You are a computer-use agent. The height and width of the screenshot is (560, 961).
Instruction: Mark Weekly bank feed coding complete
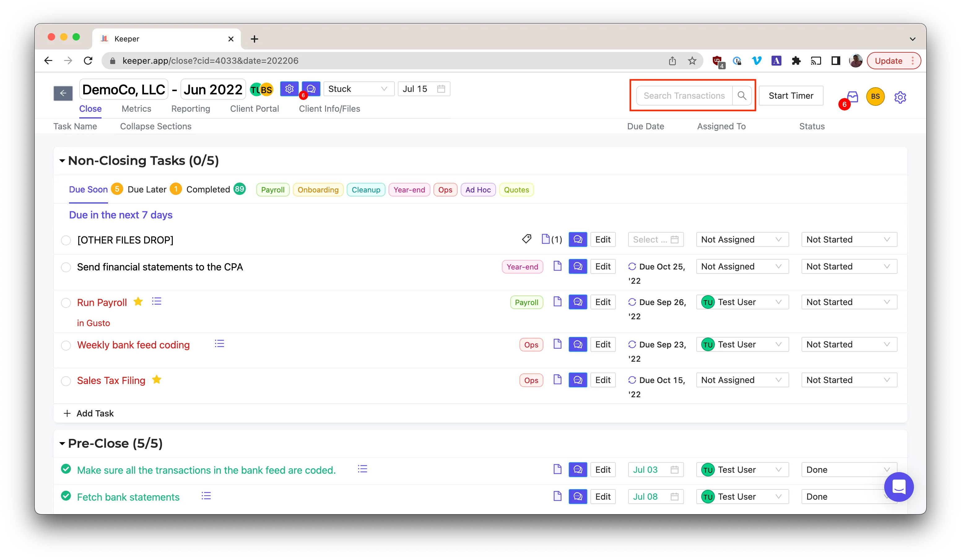point(66,345)
